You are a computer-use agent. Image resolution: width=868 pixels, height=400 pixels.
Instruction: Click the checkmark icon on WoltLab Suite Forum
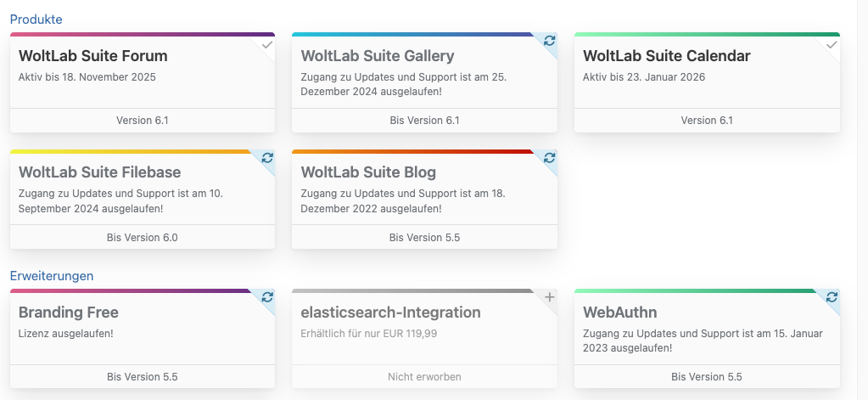(267, 44)
